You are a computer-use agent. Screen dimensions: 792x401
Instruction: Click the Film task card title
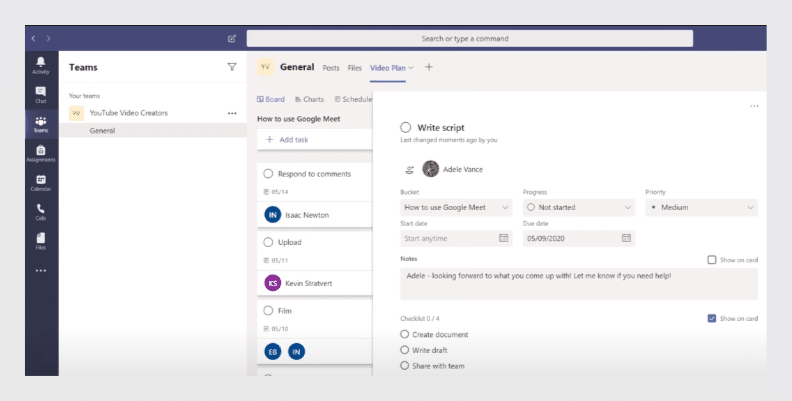point(284,311)
